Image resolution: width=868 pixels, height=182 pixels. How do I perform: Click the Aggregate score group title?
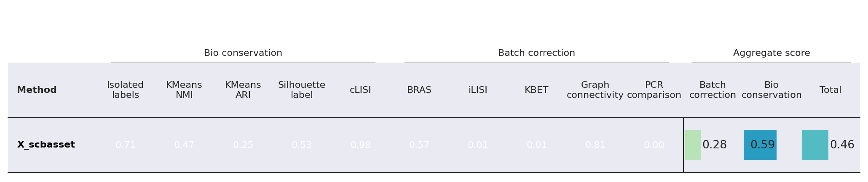[x=772, y=53]
